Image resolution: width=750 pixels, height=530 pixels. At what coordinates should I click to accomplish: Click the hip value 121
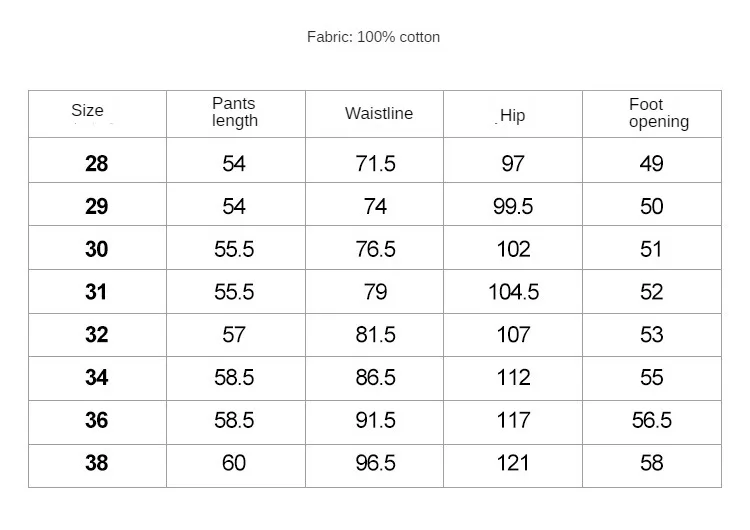pyautogui.click(x=513, y=464)
